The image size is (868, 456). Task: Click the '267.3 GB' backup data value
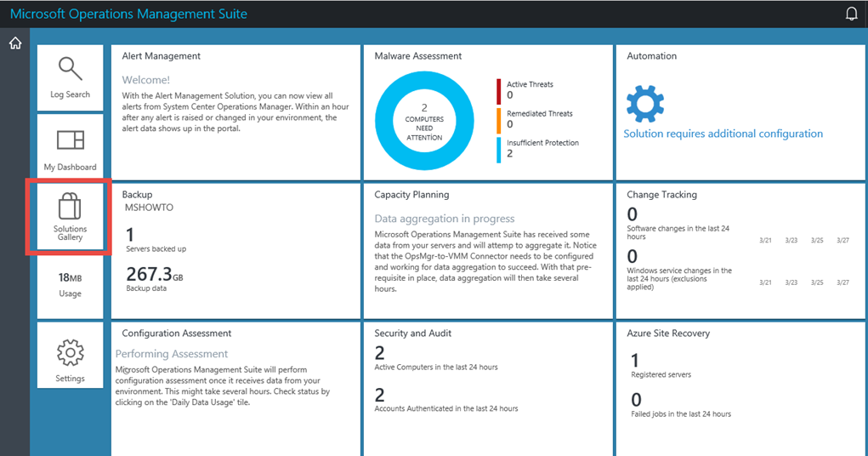click(x=155, y=274)
